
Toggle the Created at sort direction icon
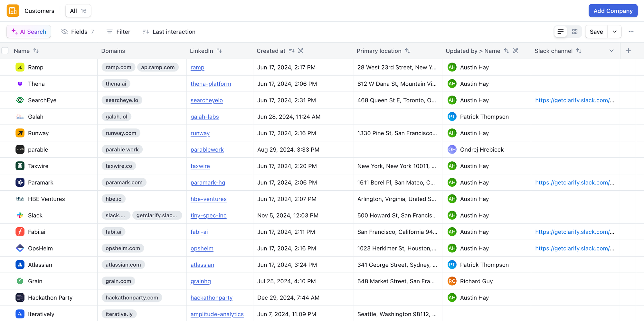click(x=292, y=51)
